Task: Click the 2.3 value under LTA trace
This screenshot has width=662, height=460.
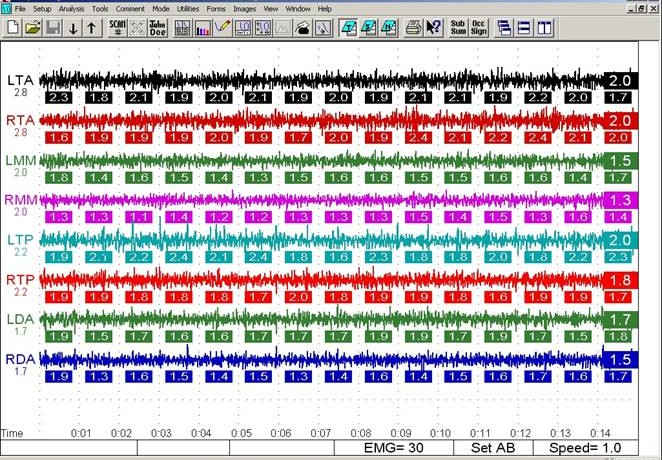Action: pos(59,97)
